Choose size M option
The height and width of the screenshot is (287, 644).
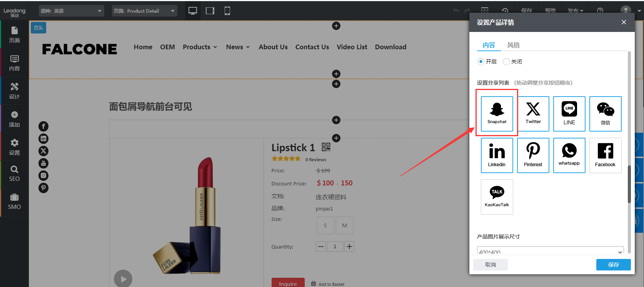click(x=344, y=225)
